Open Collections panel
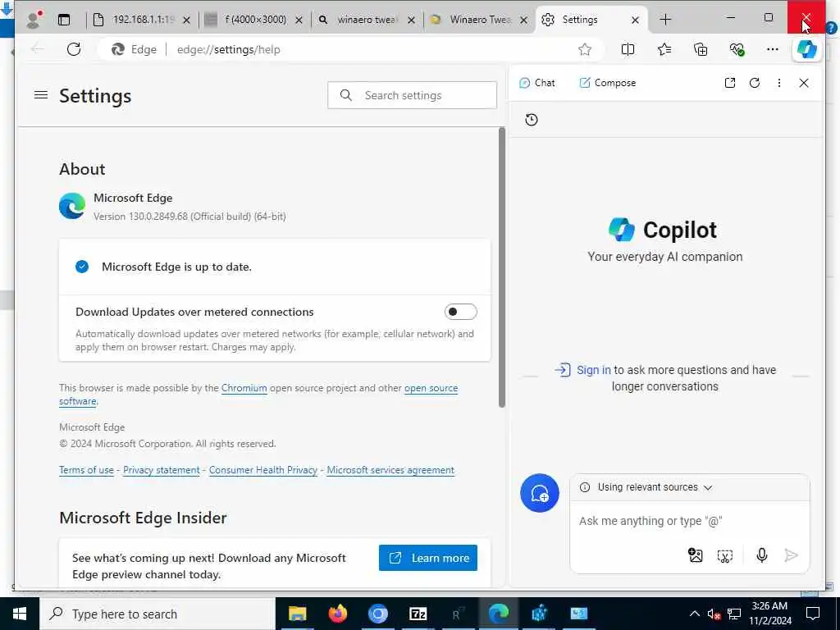Screen dimensions: 840x630 [701, 49]
